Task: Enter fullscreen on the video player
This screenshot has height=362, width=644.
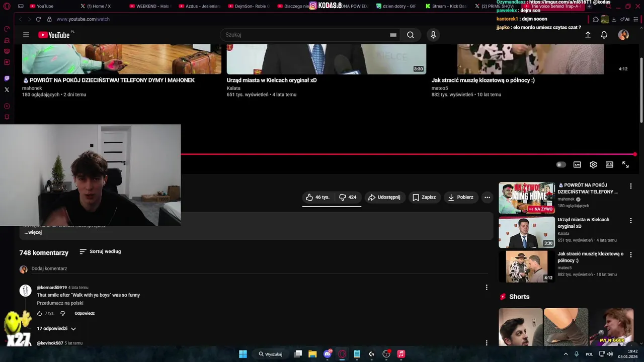Action: point(625,164)
